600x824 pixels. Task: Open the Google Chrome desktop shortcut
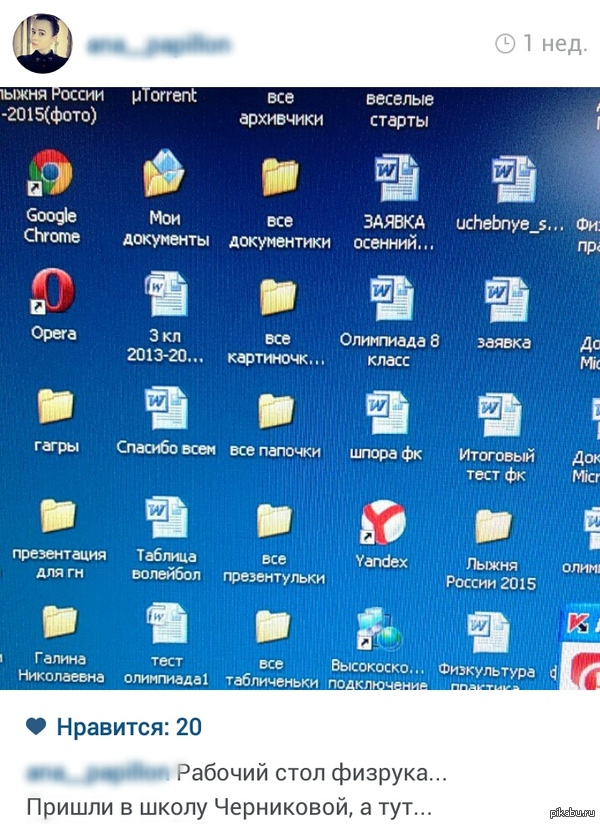51,175
